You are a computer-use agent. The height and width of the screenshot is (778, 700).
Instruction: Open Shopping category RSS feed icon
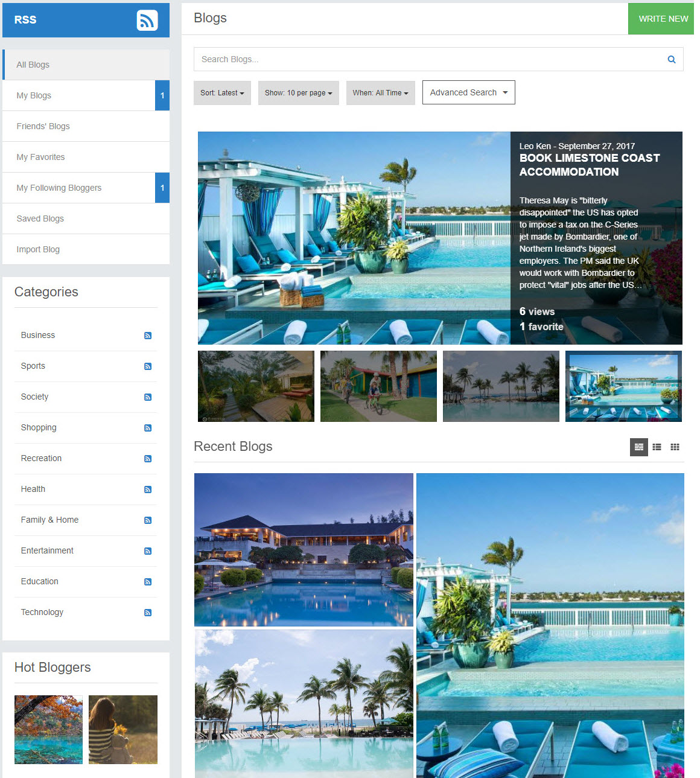pos(148,428)
